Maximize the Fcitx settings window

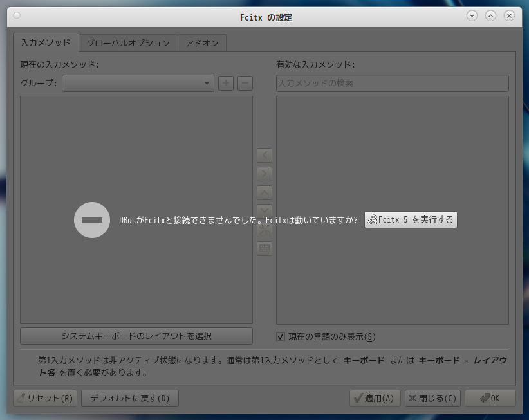point(490,15)
